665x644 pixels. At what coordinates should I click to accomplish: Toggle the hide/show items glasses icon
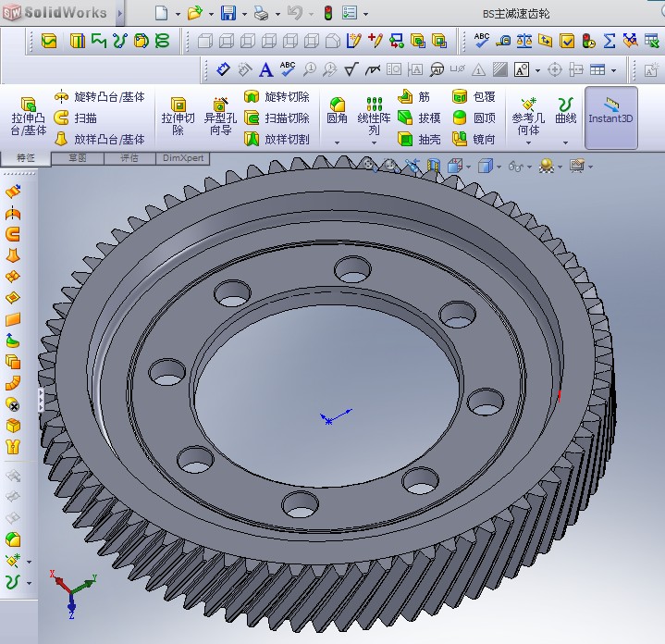[x=516, y=167]
